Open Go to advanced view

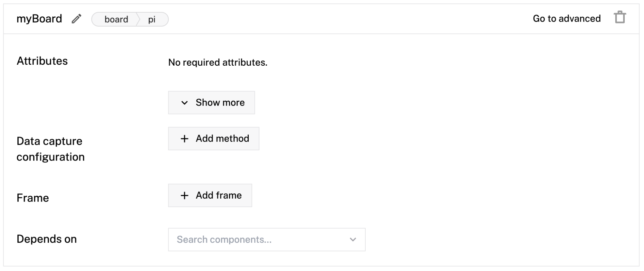click(567, 18)
